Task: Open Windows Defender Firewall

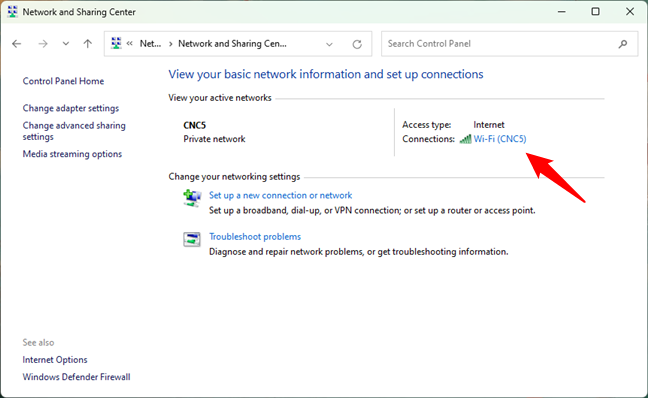Action: tap(76, 377)
